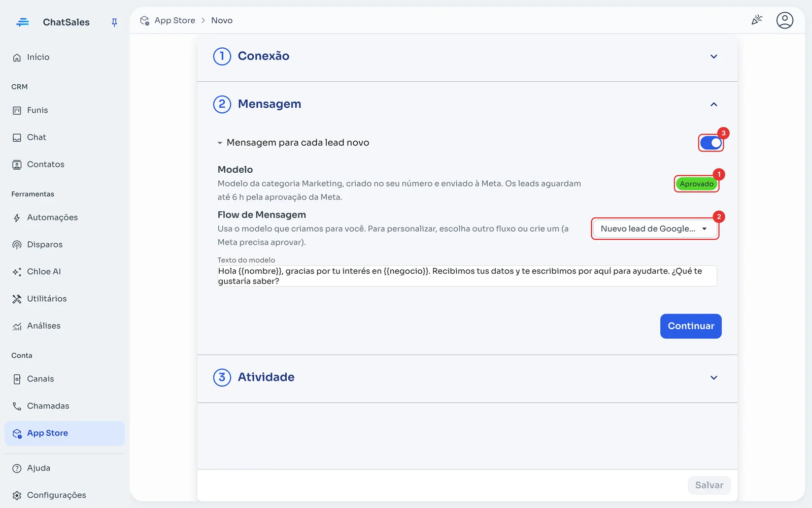Collapse the Mensagem section chevron
The width and height of the screenshot is (812, 508).
click(x=714, y=104)
